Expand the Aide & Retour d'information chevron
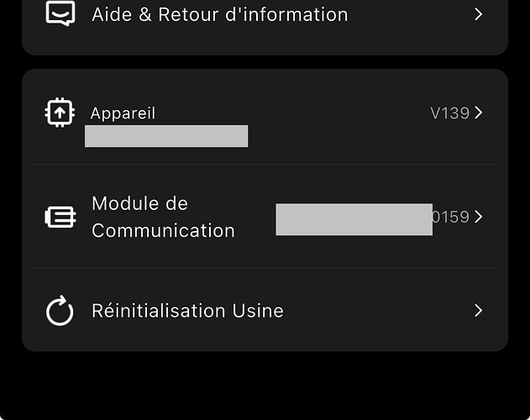This screenshot has width=530, height=420. click(x=478, y=14)
